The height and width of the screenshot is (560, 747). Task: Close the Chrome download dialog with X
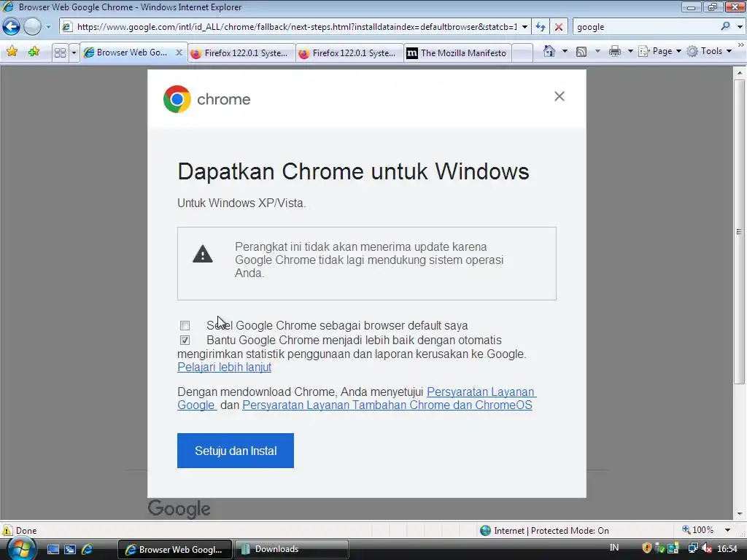[x=560, y=96]
